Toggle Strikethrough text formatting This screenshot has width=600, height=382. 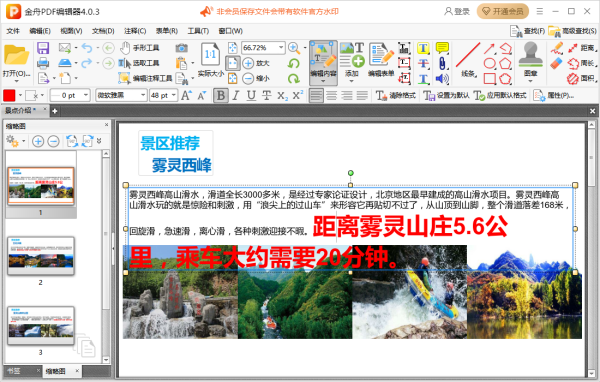tap(266, 95)
